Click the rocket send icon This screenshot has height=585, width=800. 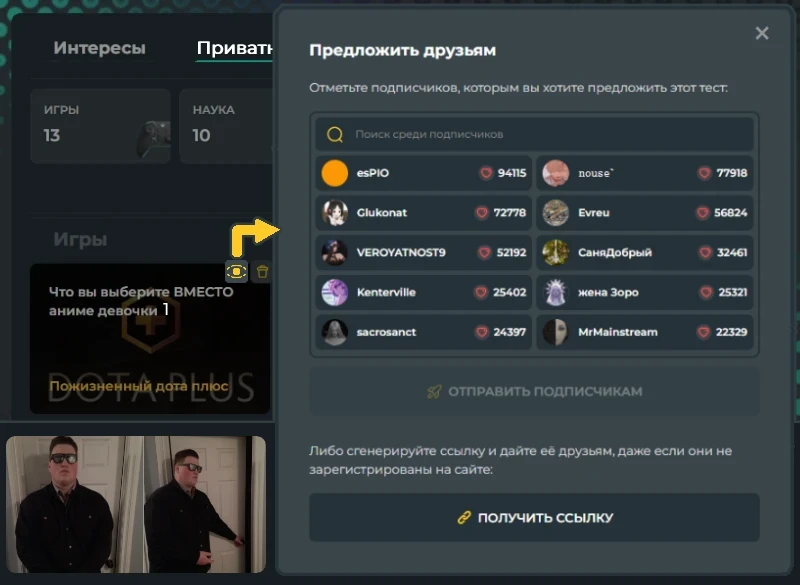point(434,391)
